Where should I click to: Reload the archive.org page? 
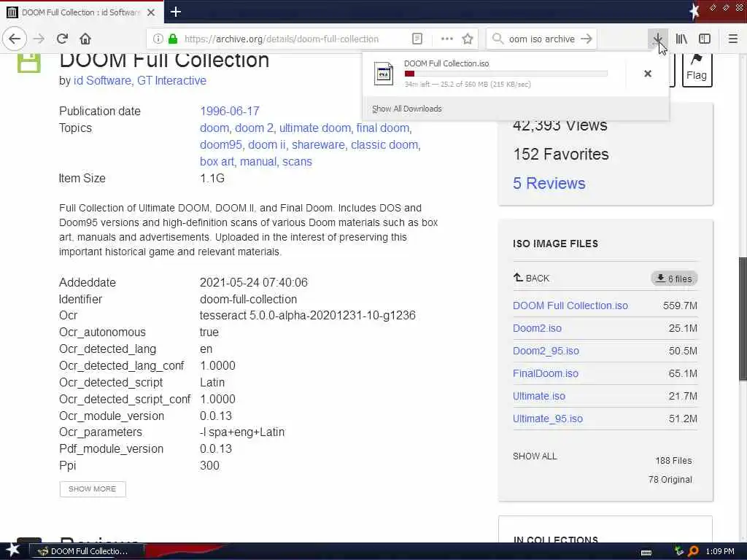[x=62, y=39]
